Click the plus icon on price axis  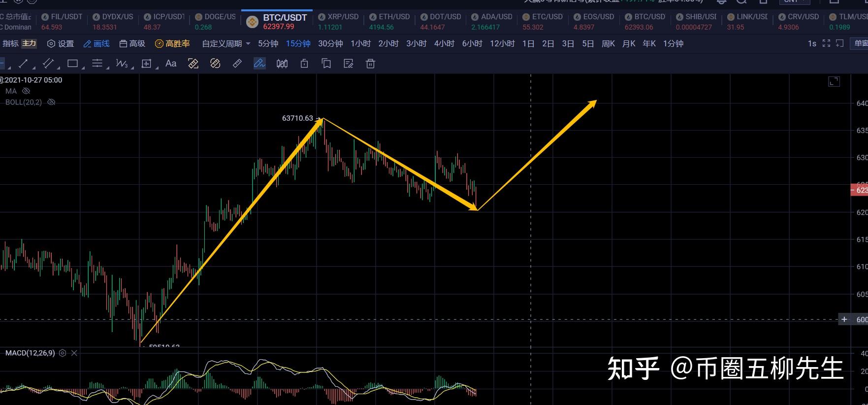tap(844, 319)
